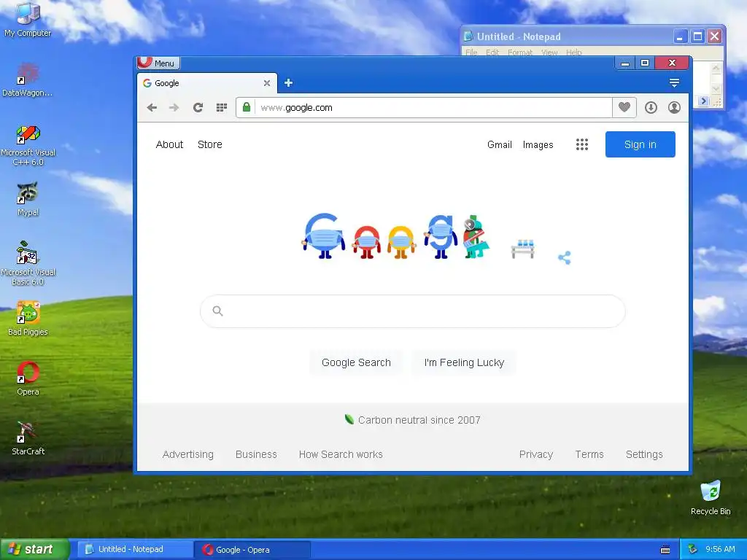The width and height of the screenshot is (747, 560).
Task: Bookmark page with the heart icon
Action: [x=624, y=108]
